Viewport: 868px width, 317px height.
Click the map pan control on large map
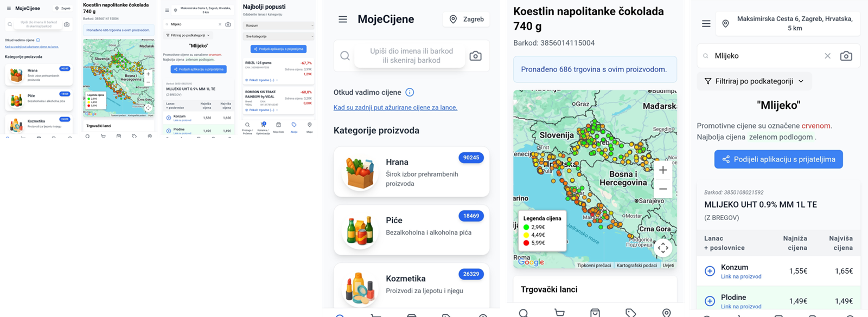pyautogui.click(x=663, y=248)
